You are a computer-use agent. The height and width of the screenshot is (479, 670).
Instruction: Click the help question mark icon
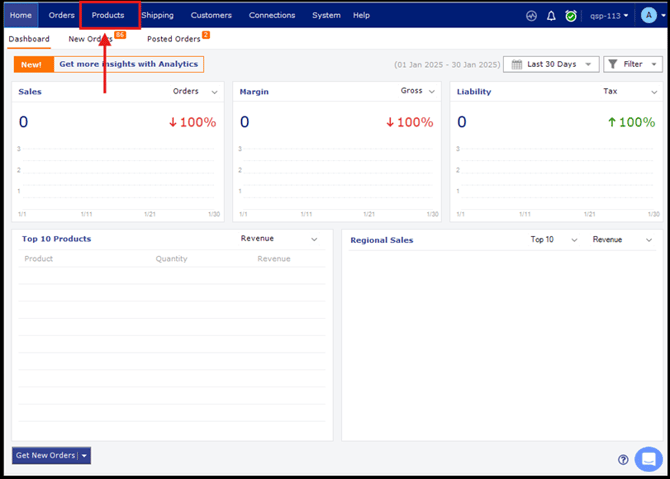click(623, 460)
